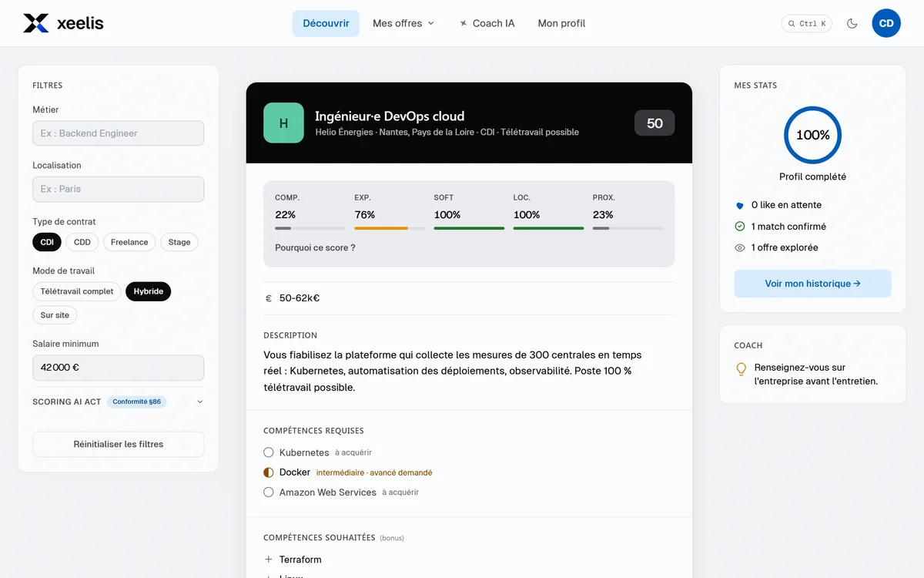Open the CD user avatar menu
The width and height of the screenshot is (924, 578).
(886, 23)
